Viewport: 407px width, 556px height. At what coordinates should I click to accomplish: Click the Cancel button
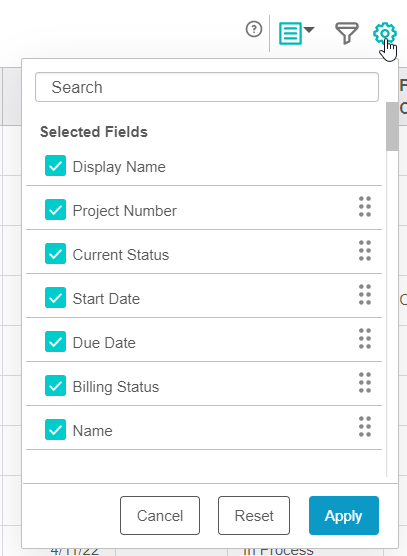click(x=160, y=516)
